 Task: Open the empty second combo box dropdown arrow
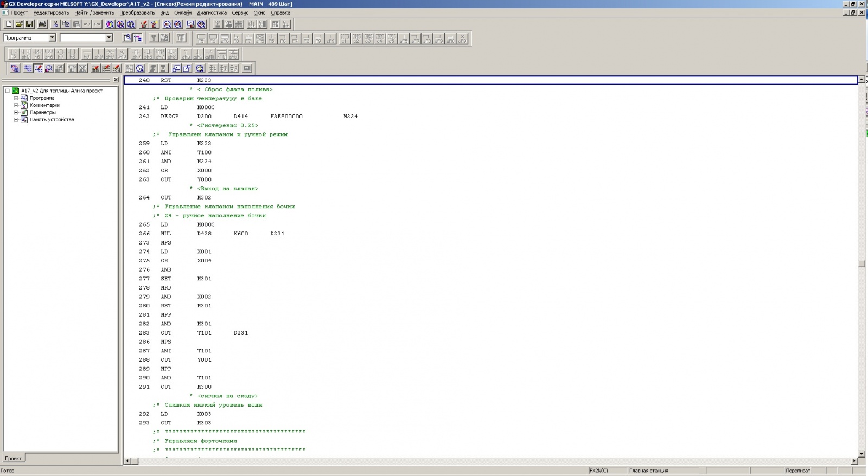pyautogui.click(x=108, y=37)
